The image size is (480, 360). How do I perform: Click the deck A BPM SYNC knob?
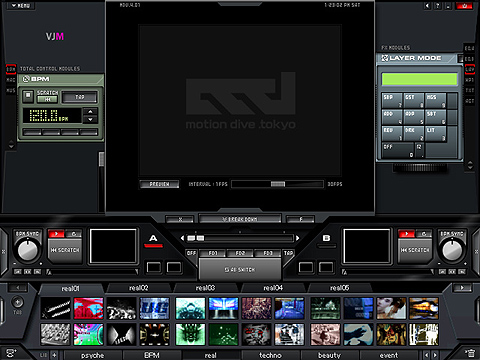28,250
